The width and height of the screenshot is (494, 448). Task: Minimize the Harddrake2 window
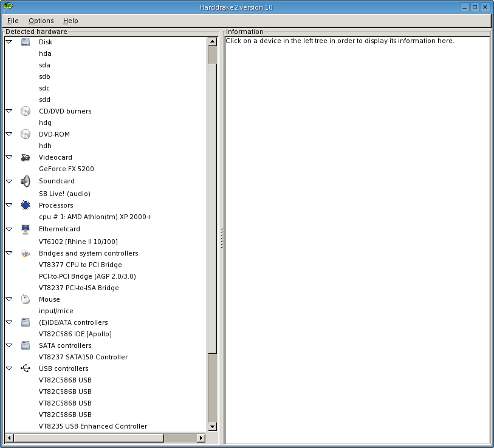[x=464, y=7]
